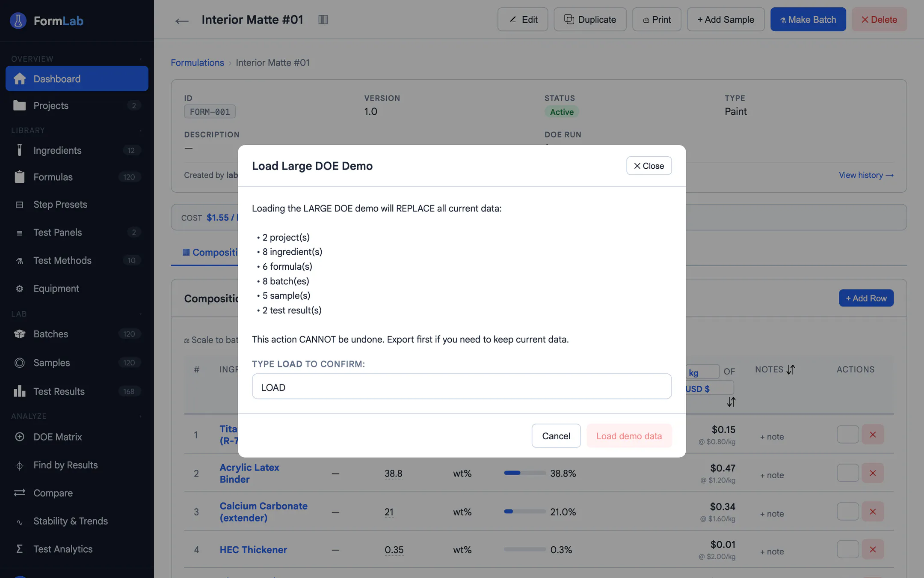Go to Test Results in sidebar

(x=77, y=391)
